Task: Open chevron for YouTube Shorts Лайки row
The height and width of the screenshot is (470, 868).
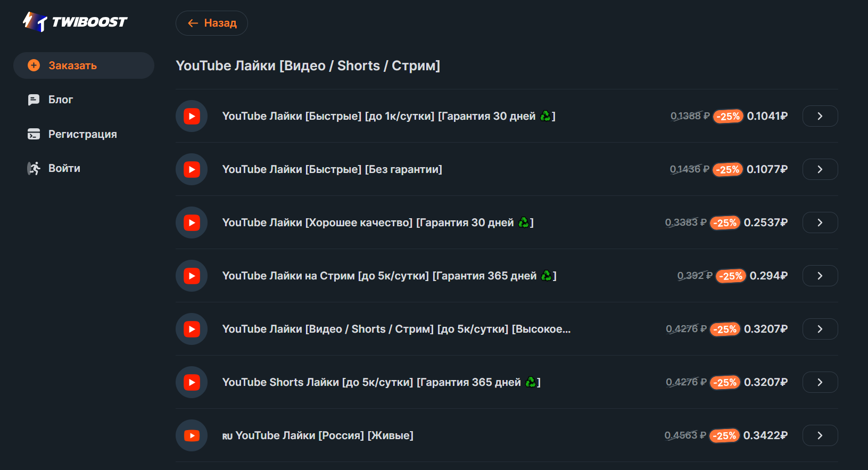Action: [820, 382]
